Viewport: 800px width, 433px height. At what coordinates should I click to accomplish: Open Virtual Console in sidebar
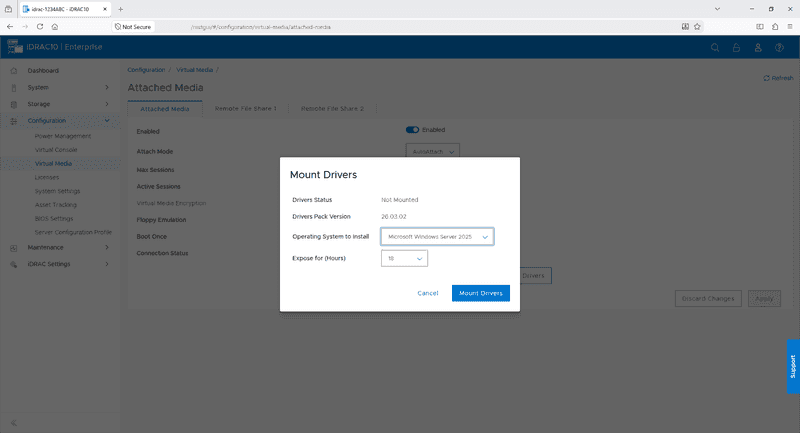(x=56, y=150)
